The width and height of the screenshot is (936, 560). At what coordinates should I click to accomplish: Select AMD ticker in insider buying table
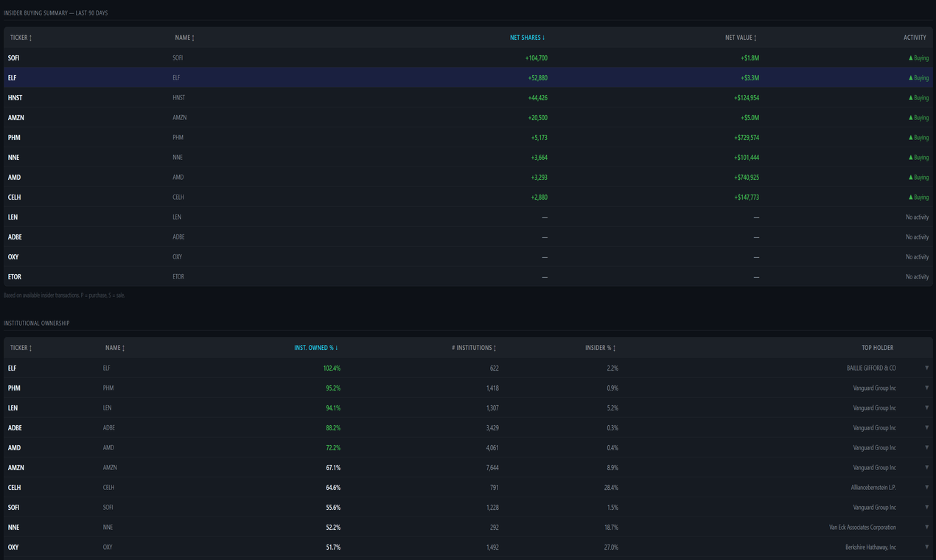coord(14,177)
